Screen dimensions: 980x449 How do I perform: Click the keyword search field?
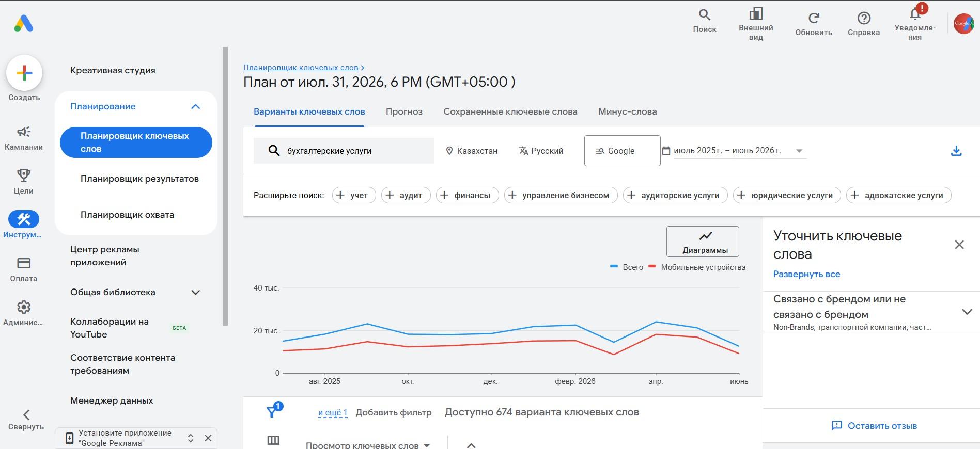tap(344, 151)
